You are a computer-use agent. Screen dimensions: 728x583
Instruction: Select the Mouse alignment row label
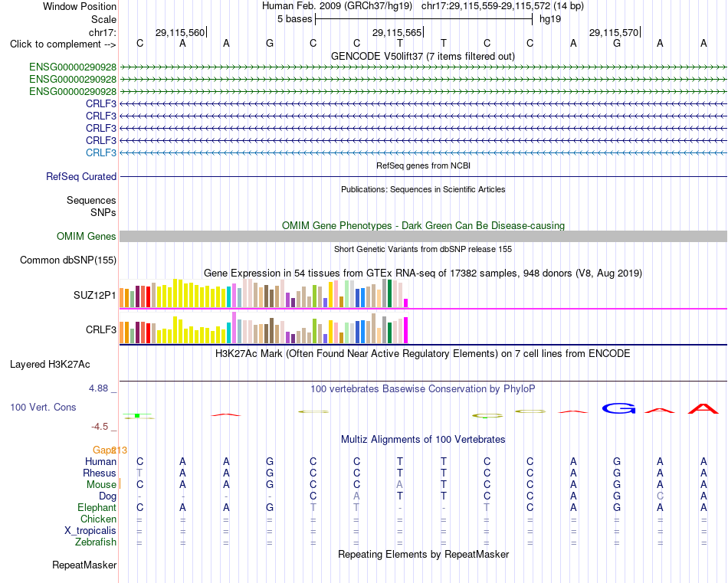[x=101, y=485]
